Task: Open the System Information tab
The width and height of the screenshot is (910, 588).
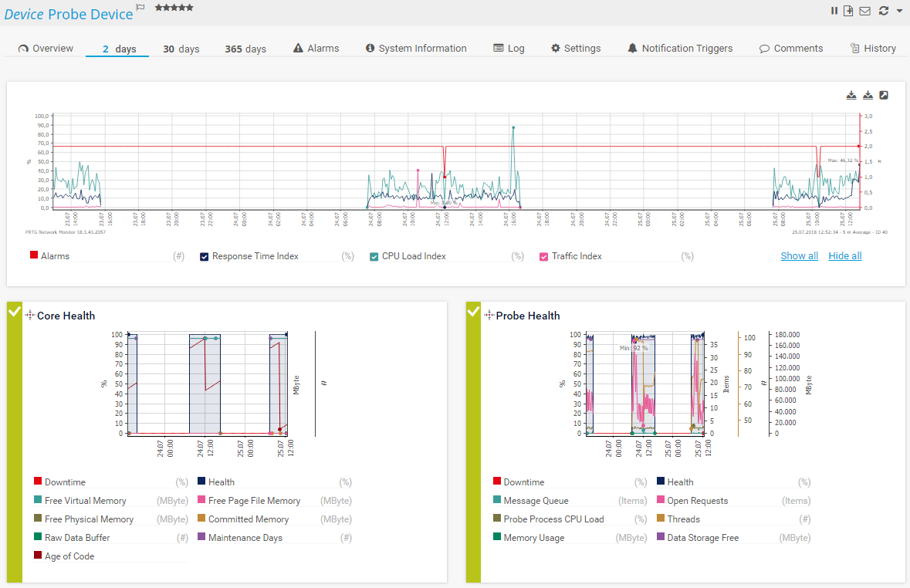Action: click(x=415, y=48)
